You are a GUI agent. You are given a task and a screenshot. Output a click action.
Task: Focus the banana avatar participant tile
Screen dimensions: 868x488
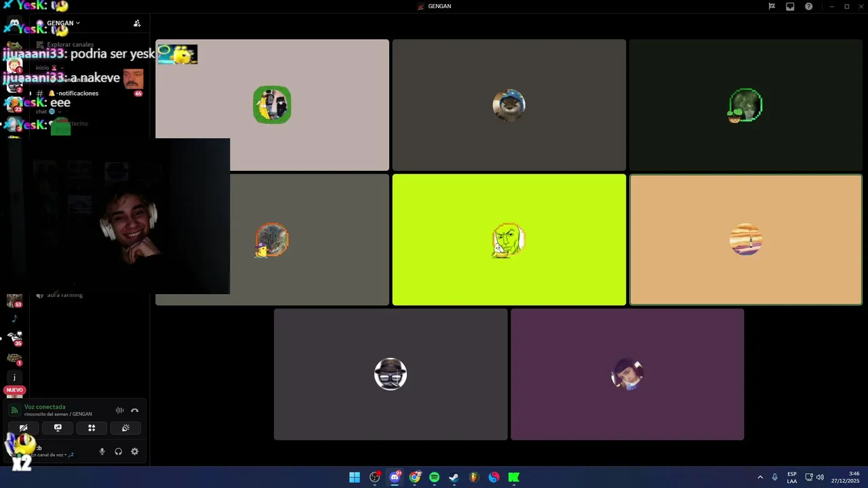point(272,105)
